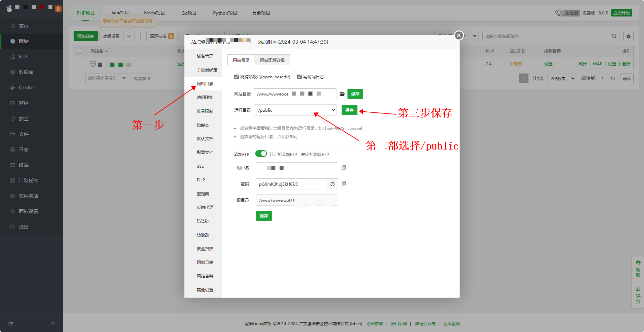Copy the FTP password with the clipboard icon

tap(343, 184)
